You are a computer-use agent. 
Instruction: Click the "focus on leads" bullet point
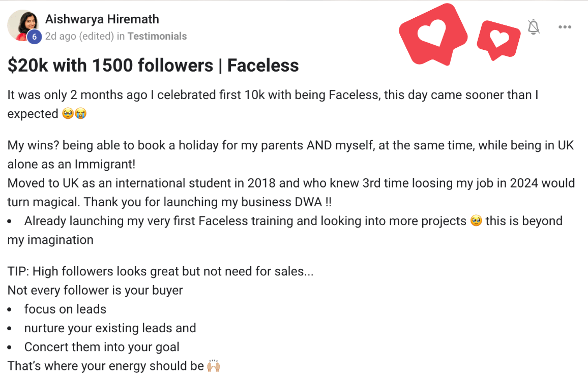(65, 309)
